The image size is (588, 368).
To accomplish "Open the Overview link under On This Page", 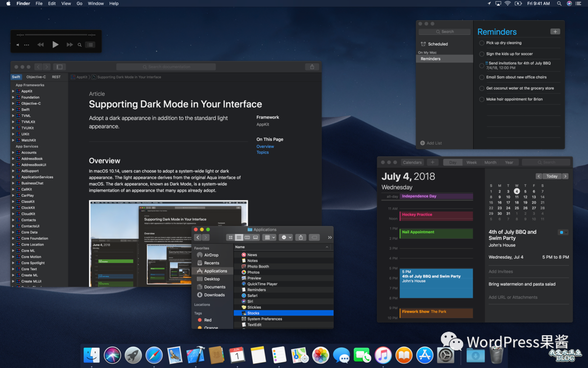I will [265, 146].
